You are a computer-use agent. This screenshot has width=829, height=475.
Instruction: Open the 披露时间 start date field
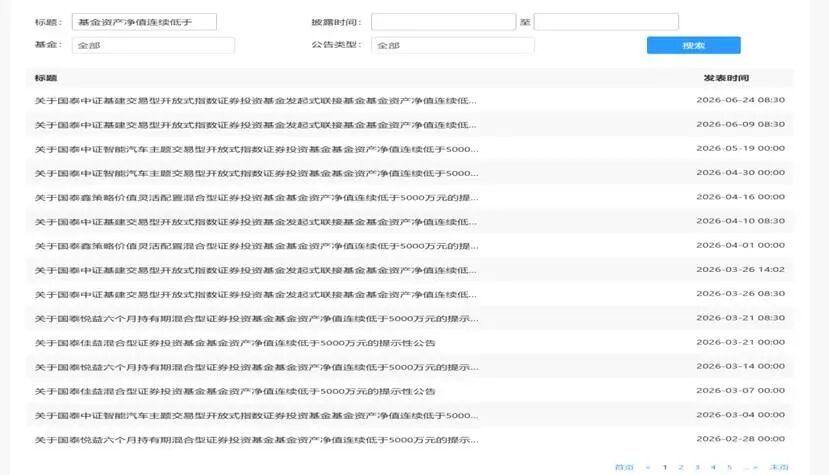[x=443, y=22]
